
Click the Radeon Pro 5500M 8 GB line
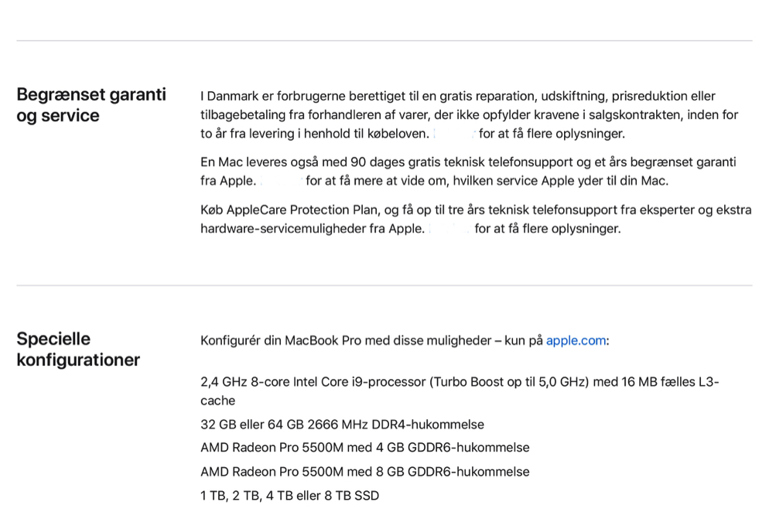pos(364,472)
